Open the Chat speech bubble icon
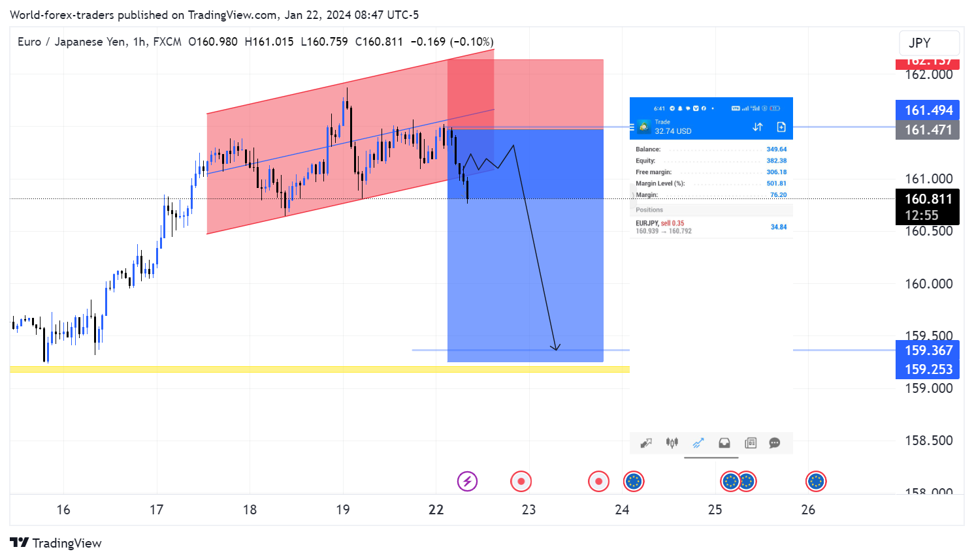 tap(775, 443)
